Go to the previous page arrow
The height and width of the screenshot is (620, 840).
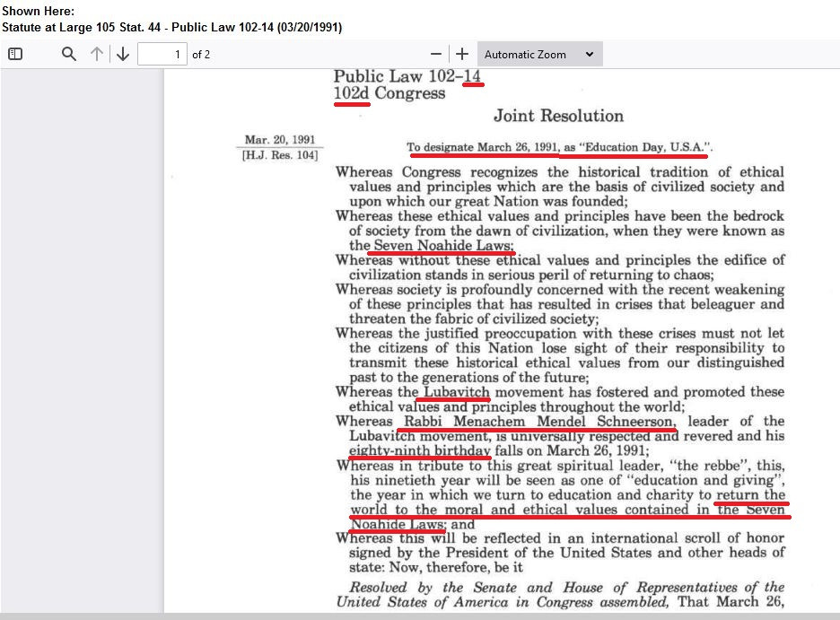[97, 54]
